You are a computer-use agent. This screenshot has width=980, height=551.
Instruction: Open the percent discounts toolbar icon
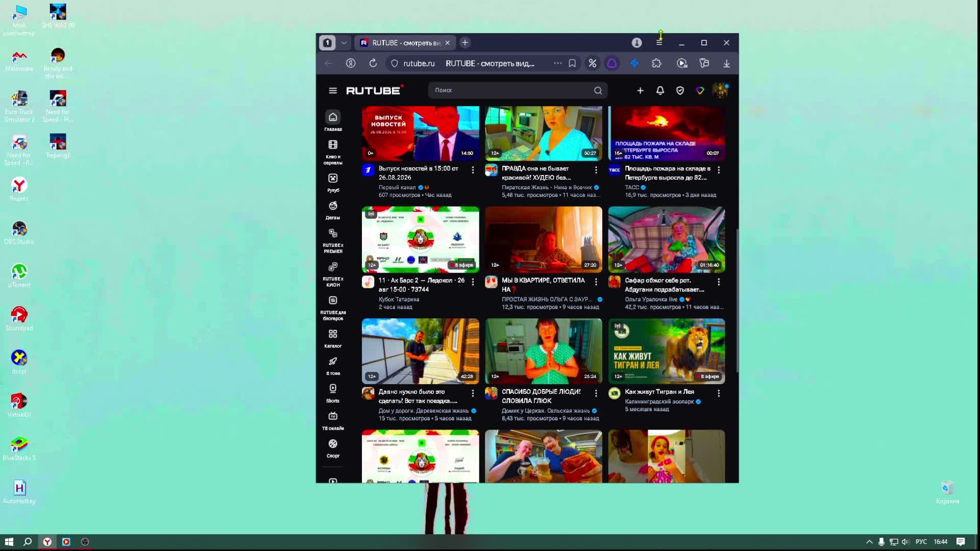(592, 63)
